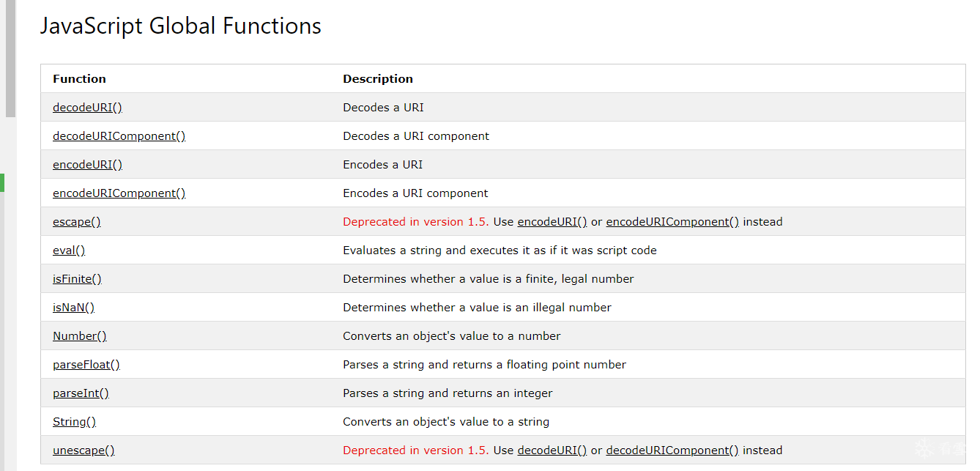Click the Description column header
This screenshot has width=980, height=471.
(378, 79)
